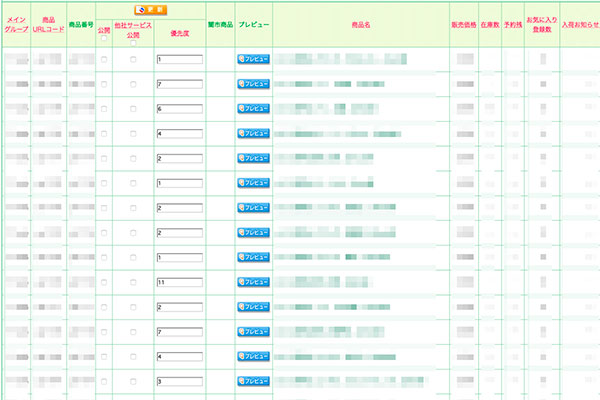600x400 pixels.
Task: Open プレビュー in row directly above priority 11
Action: pos(253,257)
